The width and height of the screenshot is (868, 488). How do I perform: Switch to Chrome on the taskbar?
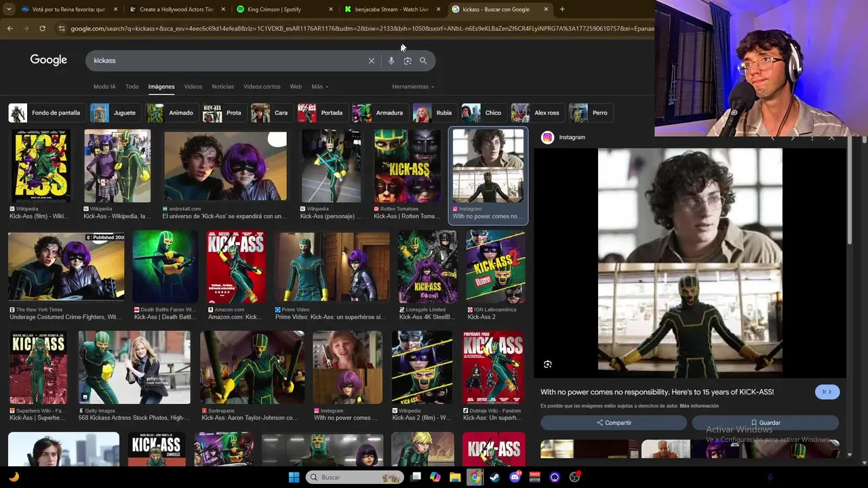[475, 477]
